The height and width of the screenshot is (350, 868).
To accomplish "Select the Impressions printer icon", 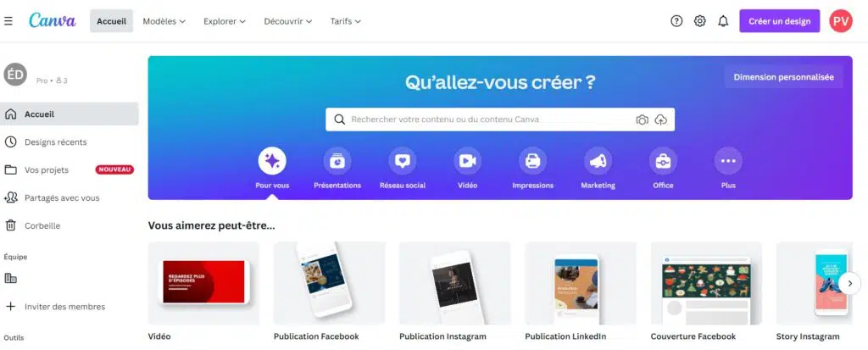I will 532,161.
